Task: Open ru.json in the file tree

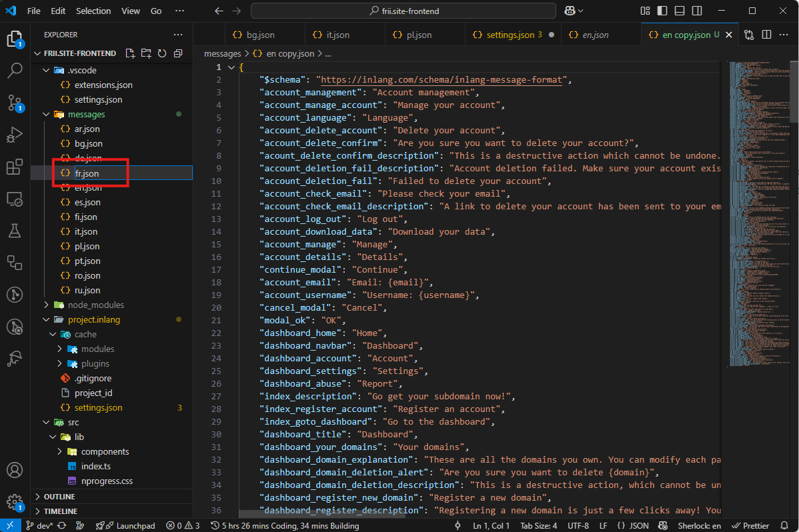Action: [x=87, y=291]
